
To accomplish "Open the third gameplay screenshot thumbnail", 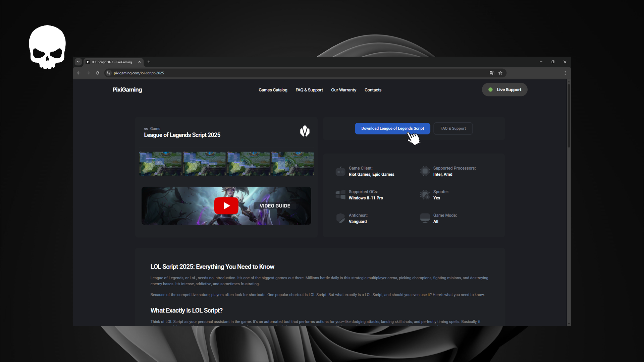I will coord(248,164).
